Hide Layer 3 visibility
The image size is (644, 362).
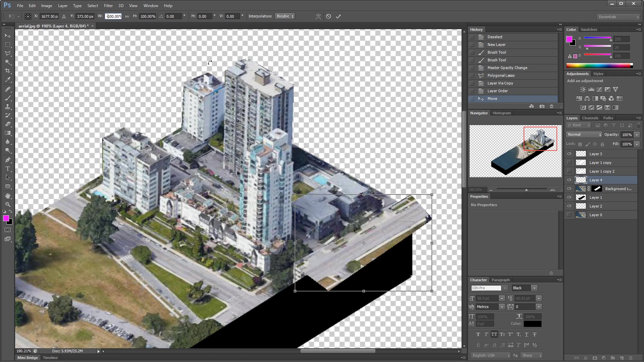[x=569, y=154]
